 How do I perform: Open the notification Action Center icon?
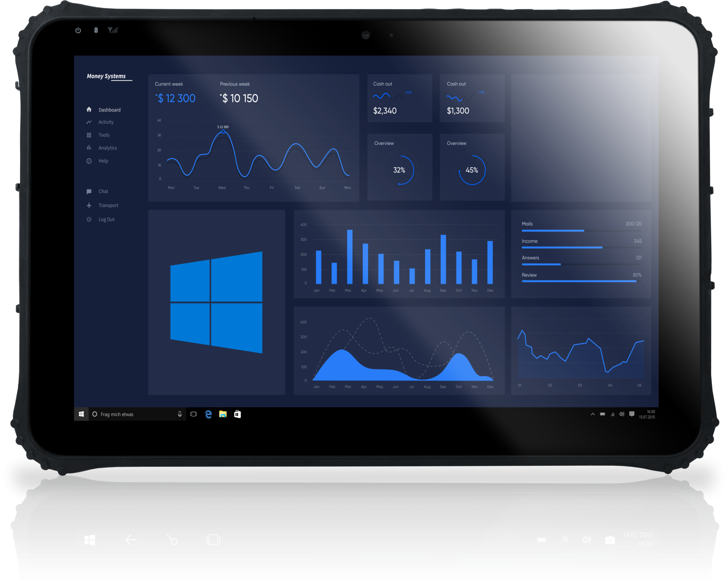pyautogui.click(x=632, y=414)
